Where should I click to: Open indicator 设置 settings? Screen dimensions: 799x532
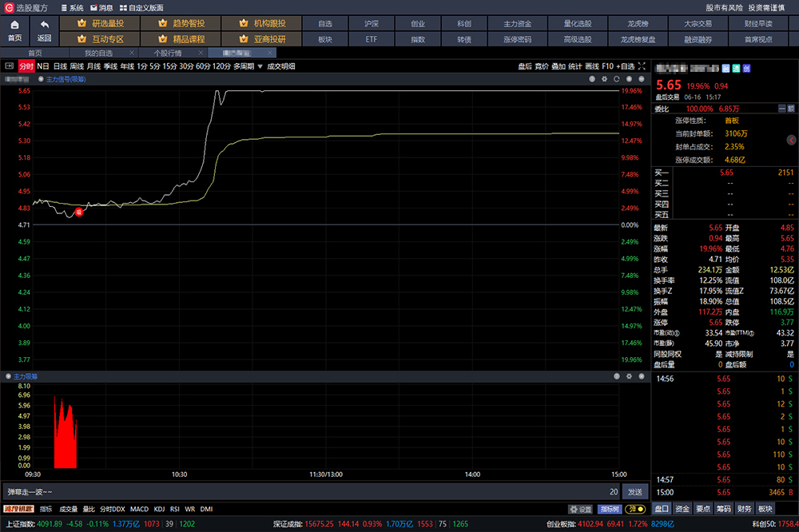(581, 509)
